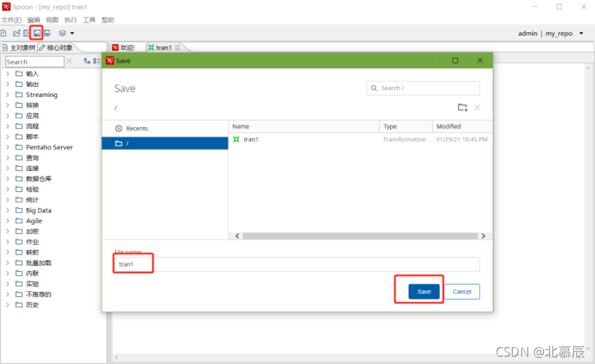Screen dimensions: 595x364
Task: Click the delete X icon beside new folder
Action: pos(477,108)
